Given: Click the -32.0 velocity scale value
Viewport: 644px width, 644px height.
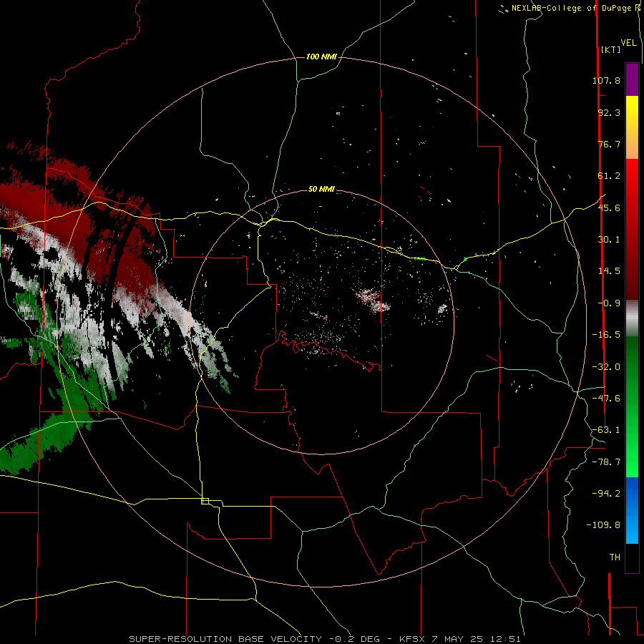Looking at the screenshot, I should pyautogui.click(x=606, y=367).
